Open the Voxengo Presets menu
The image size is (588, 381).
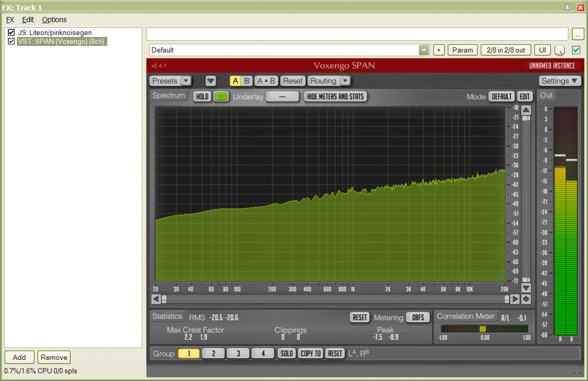(x=171, y=80)
